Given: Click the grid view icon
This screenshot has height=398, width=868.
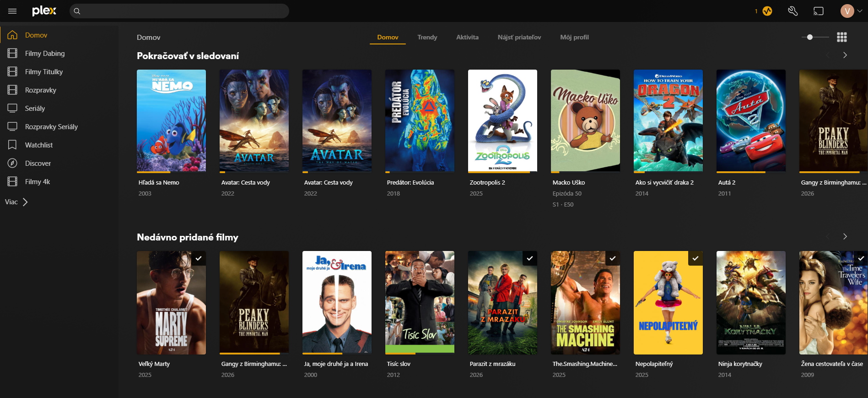Looking at the screenshot, I should click(x=842, y=37).
